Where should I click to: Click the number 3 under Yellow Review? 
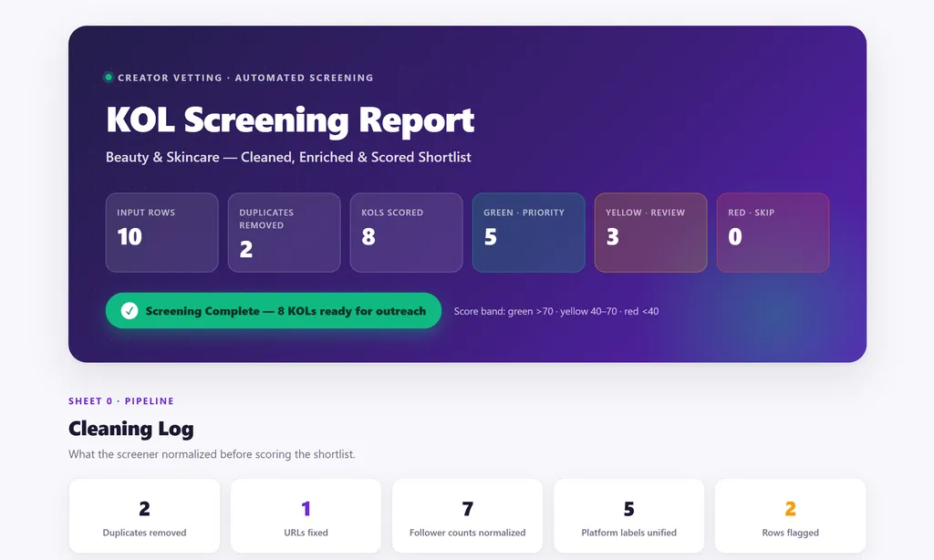point(612,237)
